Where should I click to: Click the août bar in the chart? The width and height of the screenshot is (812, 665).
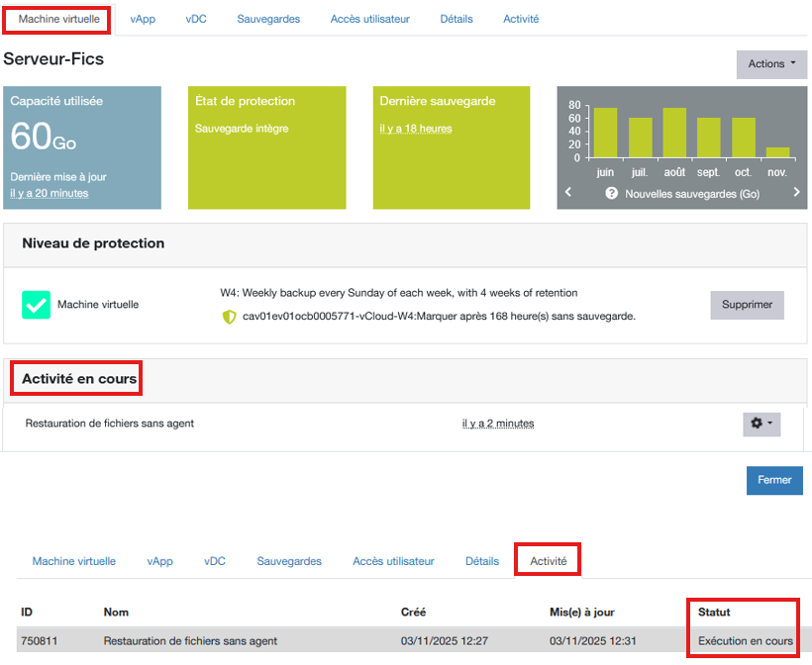coord(674,133)
